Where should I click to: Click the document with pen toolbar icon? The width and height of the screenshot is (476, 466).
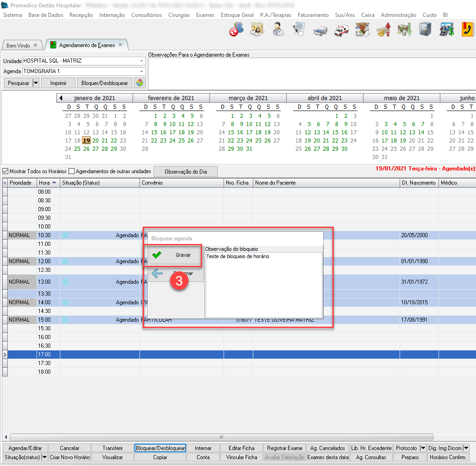click(299, 30)
